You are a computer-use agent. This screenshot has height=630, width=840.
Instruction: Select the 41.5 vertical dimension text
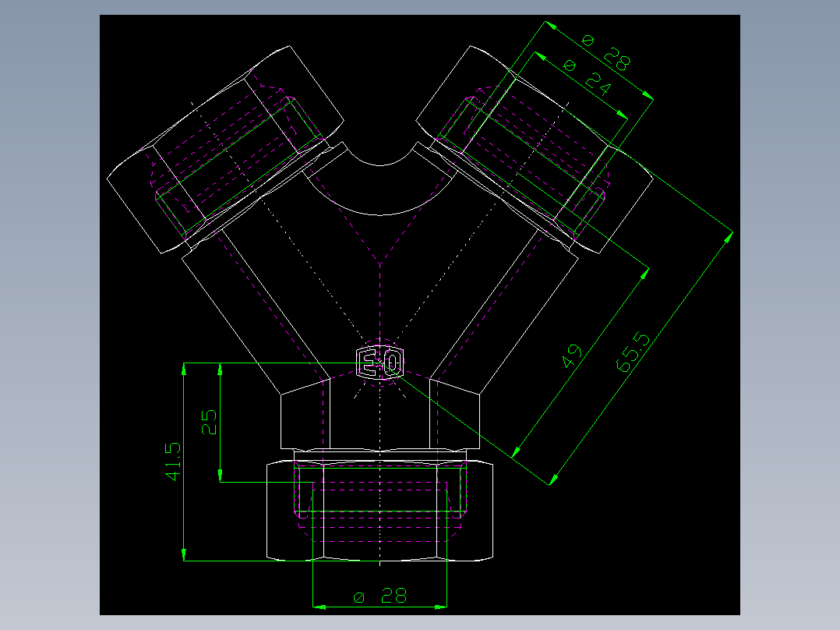click(173, 461)
